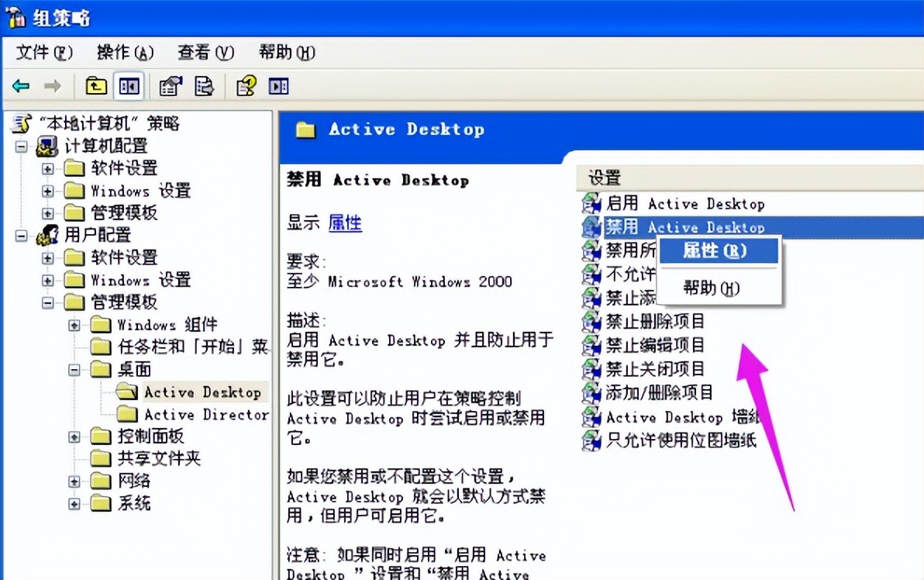Select the 添加/删除项目 setting text
924x580 pixels.
(660, 392)
